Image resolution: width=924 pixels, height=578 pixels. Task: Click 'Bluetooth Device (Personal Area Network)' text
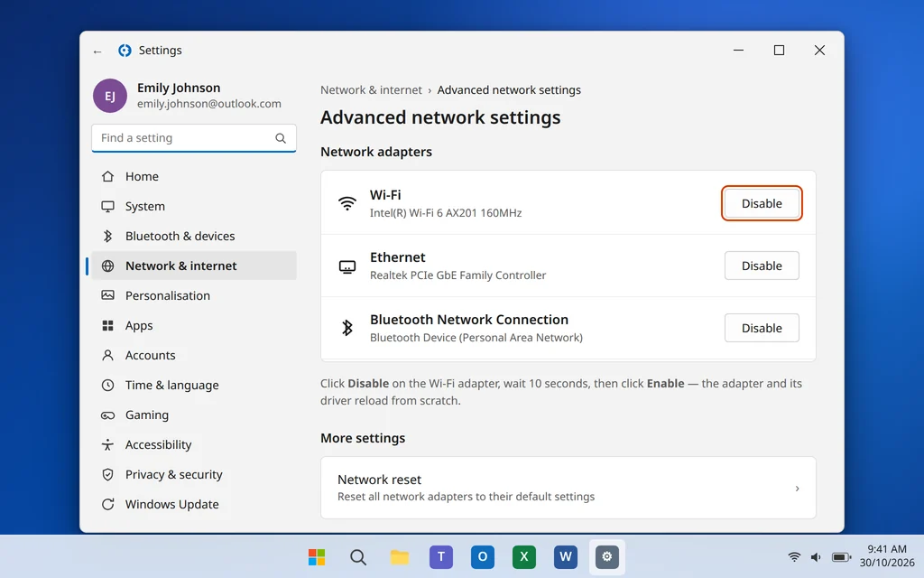[x=476, y=338]
